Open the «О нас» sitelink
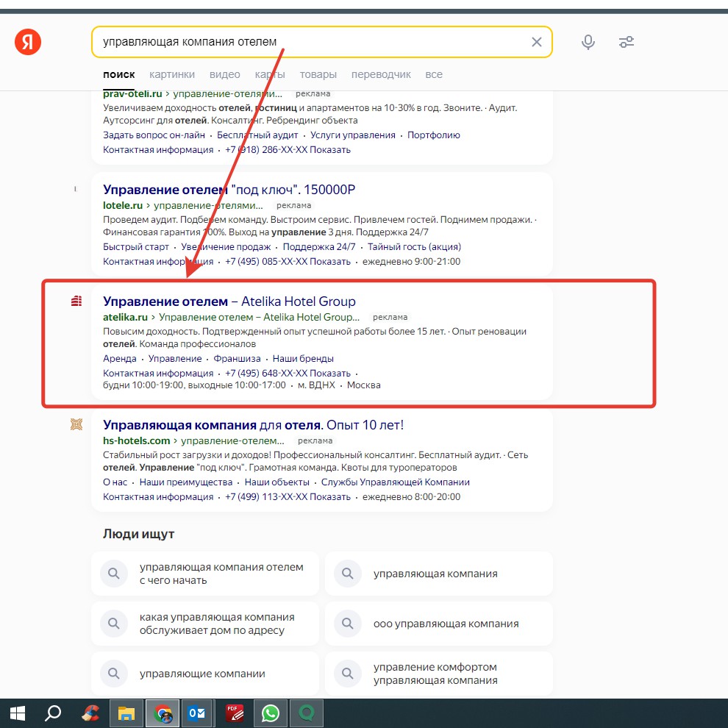The height and width of the screenshot is (728, 728). 115,482
